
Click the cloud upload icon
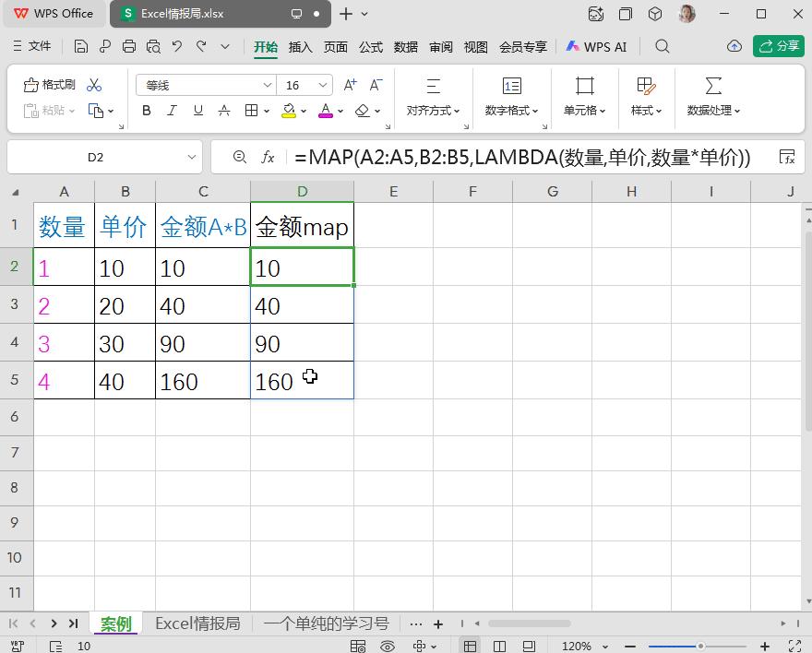pos(734,46)
